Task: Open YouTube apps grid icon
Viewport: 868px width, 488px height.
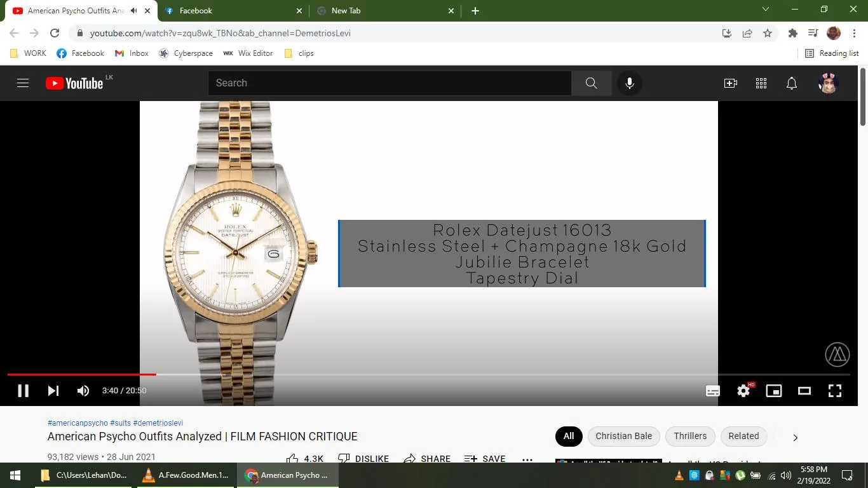Action: 761,83
